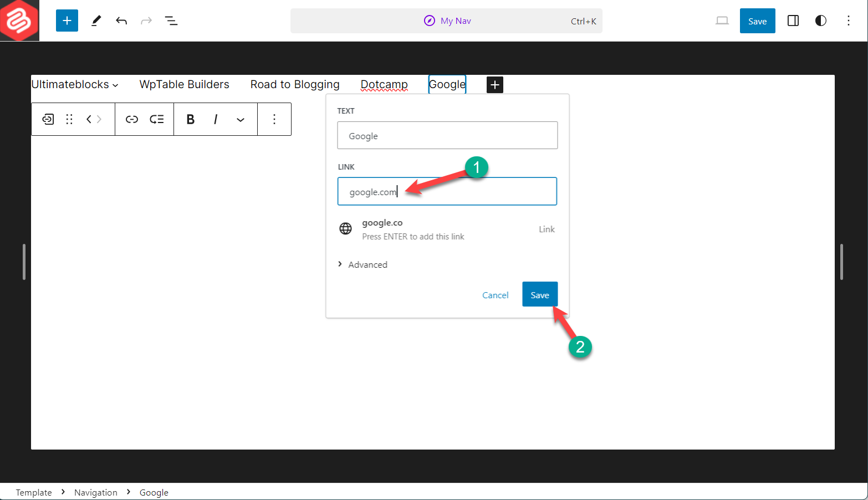Toggle bold formatting
Viewport: 868px width, 500px height.
190,119
